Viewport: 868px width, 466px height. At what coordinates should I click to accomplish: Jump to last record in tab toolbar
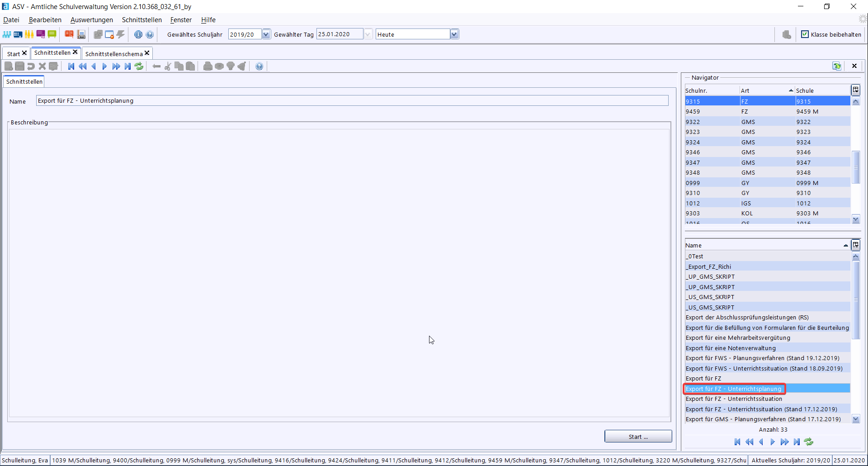(x=127, y=67)
